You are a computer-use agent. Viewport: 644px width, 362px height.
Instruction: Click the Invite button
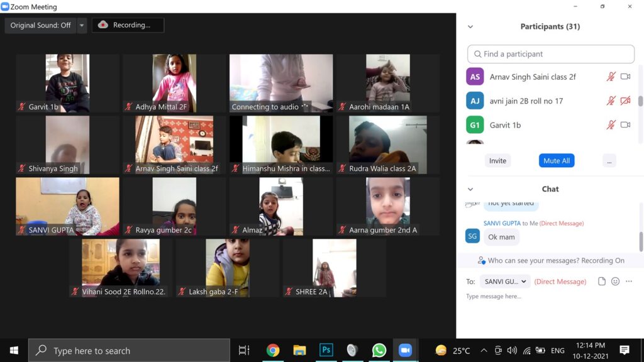tap(497, 161)
